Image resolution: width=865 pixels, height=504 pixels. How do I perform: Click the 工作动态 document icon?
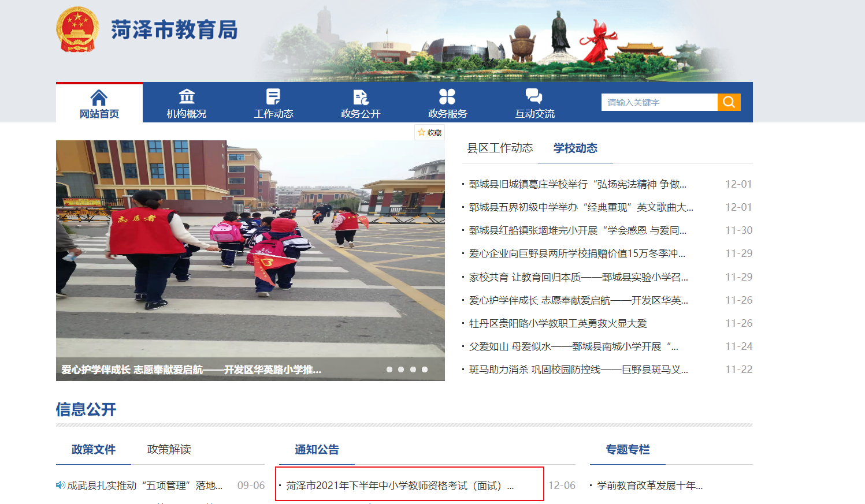tap(273, 96)
